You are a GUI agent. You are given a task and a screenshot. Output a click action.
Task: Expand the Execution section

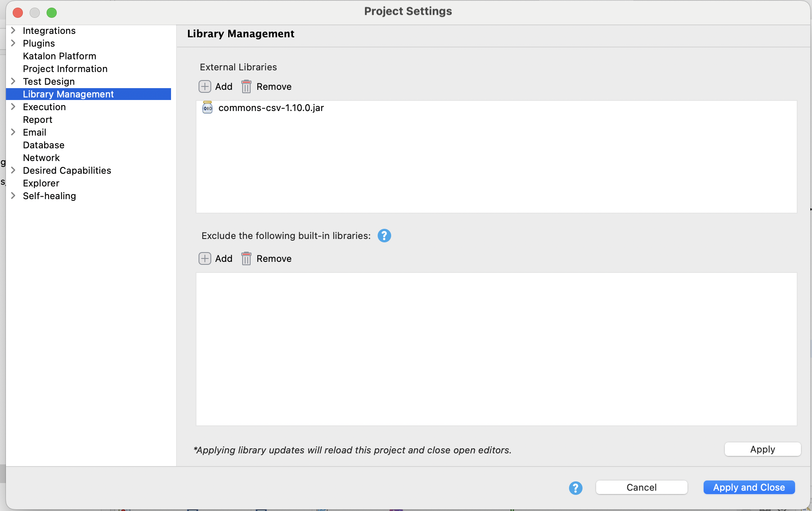(13, 107)
